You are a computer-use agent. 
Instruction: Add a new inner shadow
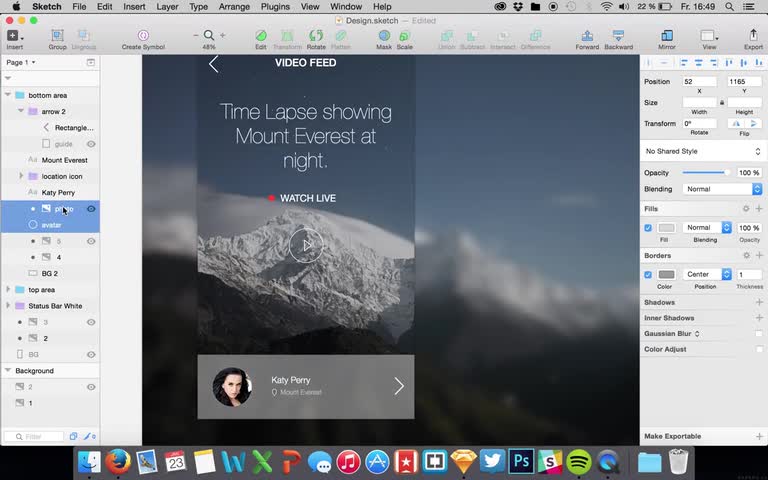pyautogui.click(x=759, y=318)
